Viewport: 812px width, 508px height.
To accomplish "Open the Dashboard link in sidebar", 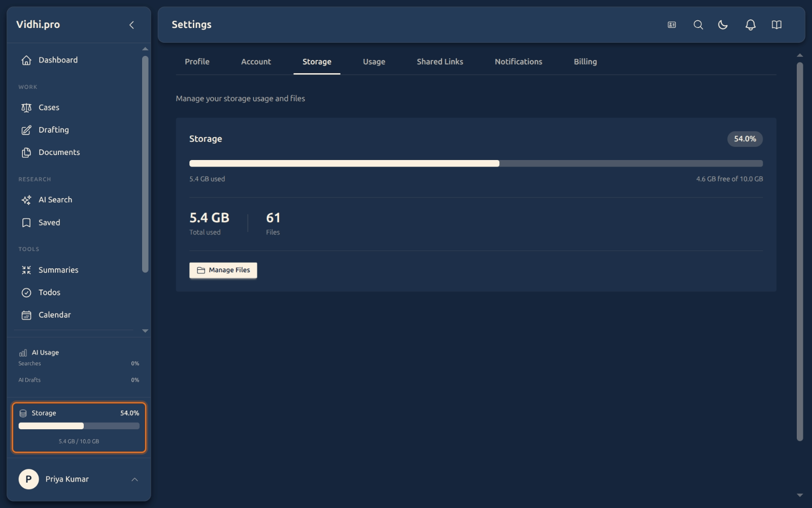I will pyautogui.click(x=58, y=60).
